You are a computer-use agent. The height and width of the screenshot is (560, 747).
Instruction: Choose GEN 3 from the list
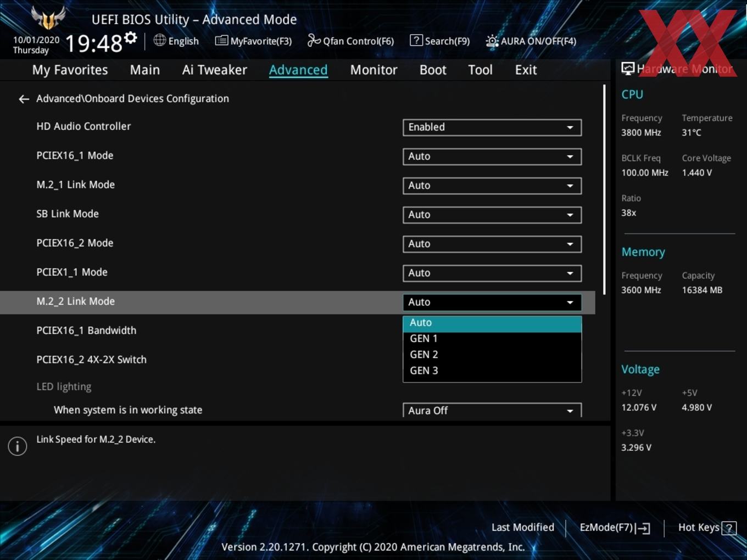pyautogui.click(x=492, y=371)
